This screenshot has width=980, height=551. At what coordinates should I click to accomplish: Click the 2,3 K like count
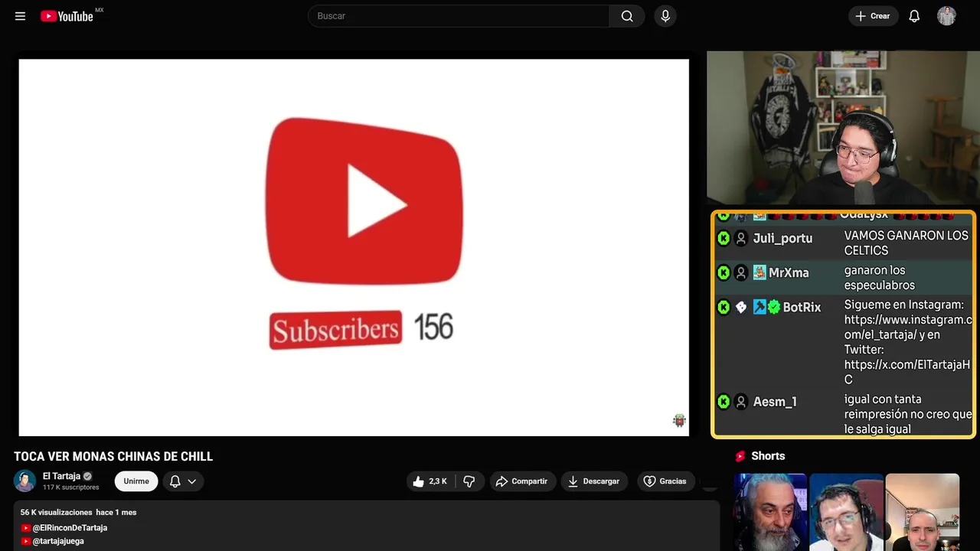[438, 481]
